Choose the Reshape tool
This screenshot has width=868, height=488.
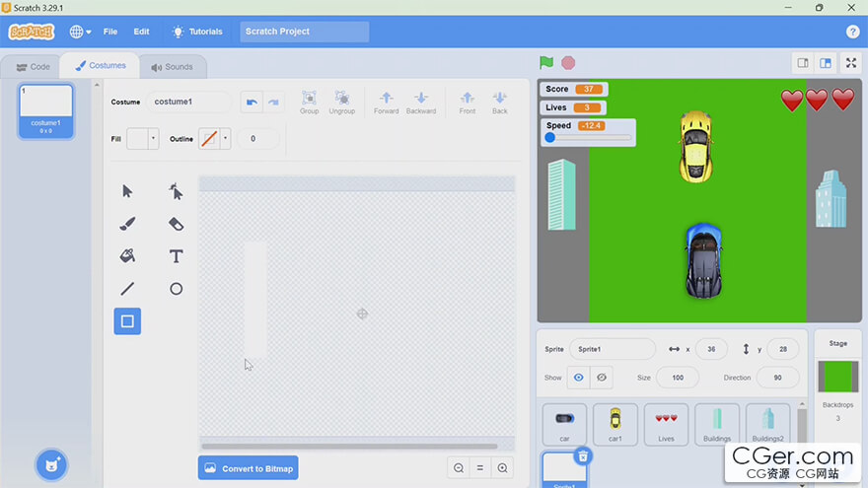[x=176, y=191]
